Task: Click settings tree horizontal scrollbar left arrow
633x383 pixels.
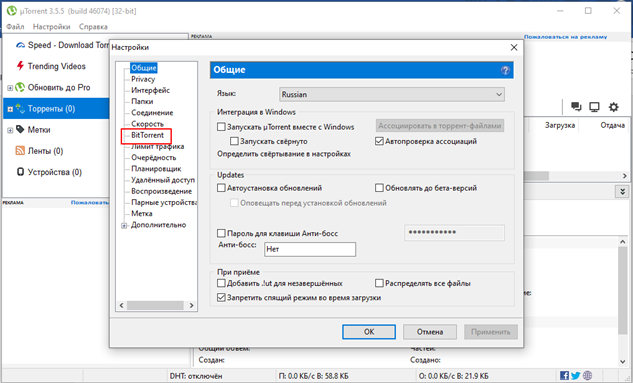Action: (x=122, y=306)
